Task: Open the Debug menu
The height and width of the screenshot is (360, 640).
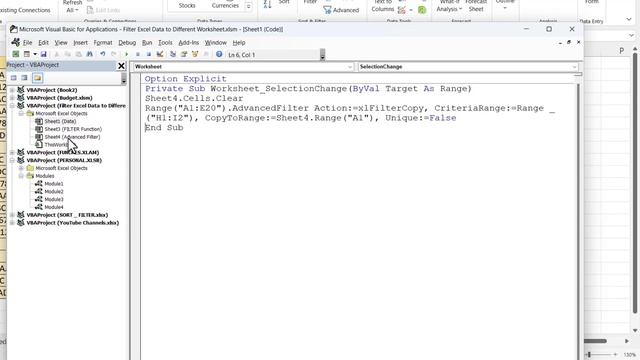Action: (127, 42)
